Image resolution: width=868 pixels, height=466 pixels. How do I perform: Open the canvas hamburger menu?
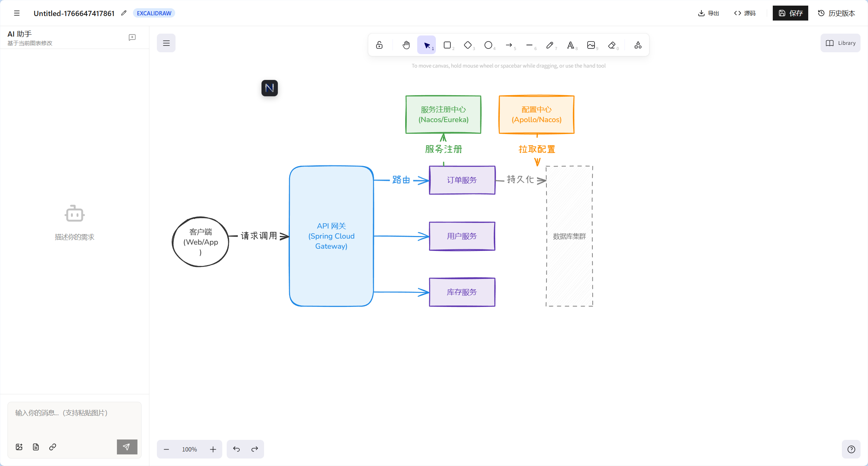[x=166, y=43]
